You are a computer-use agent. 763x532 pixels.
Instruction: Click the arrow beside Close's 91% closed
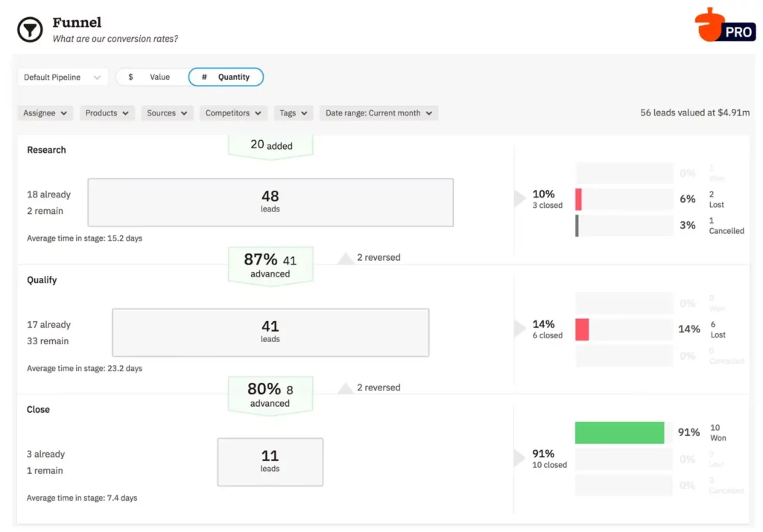[519, 458]
